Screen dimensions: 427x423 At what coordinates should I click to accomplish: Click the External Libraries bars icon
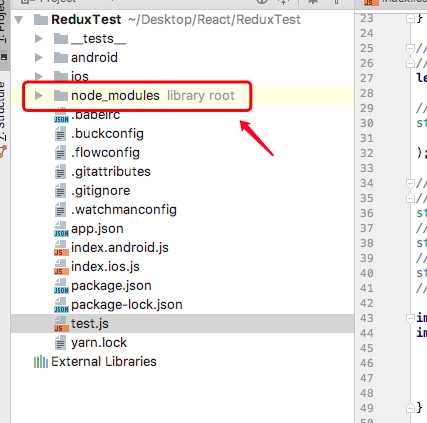(x=41, y=362)
